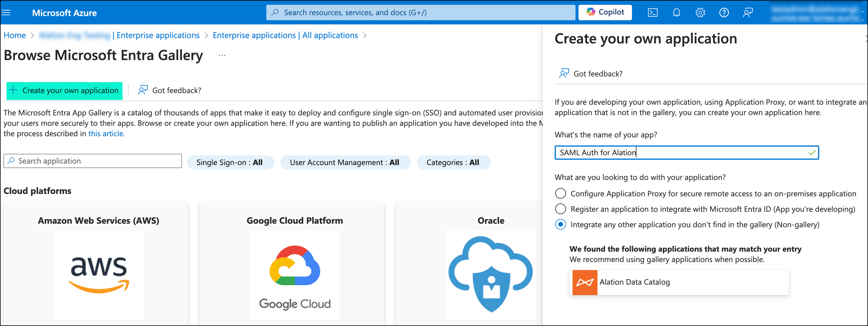Click Got feedback? in the gallery toolbar
The height and width of the screenshot is (326, 868).
pyautogui.click(x=169, y=90)
